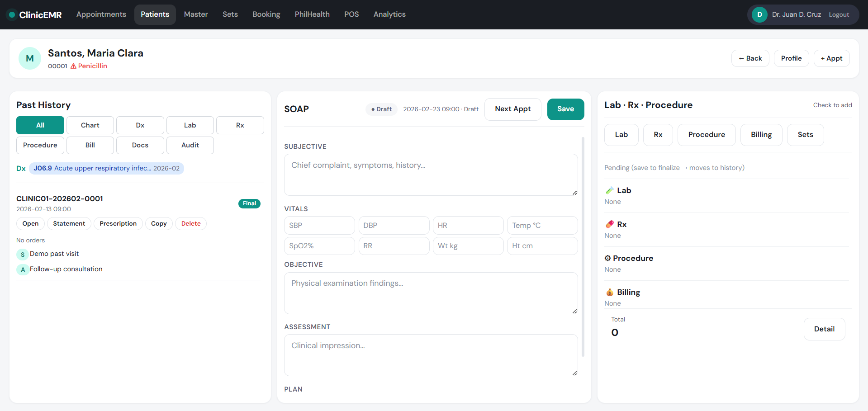The height and width of the screenshot is (411, 868).
Task: Expand the Billing Detail view
Action: [824, 329]
